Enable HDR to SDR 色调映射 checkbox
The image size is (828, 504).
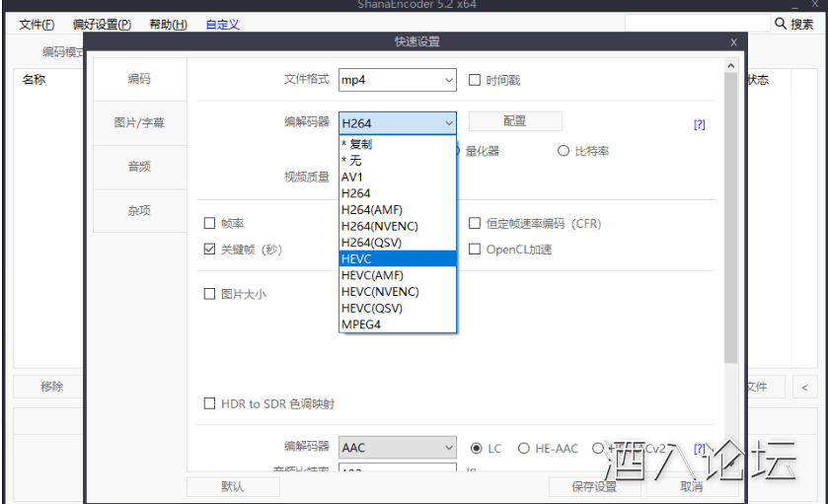pyautogui.click(x=209, y=403)
